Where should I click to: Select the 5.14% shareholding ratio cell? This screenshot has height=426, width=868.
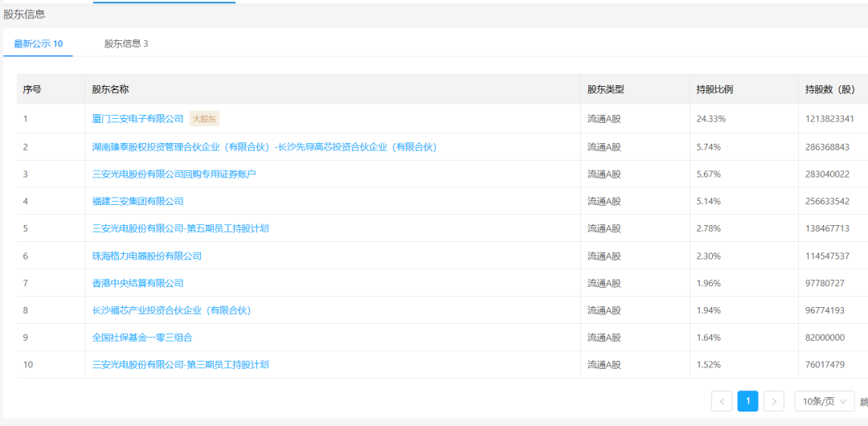pos(709,201)
